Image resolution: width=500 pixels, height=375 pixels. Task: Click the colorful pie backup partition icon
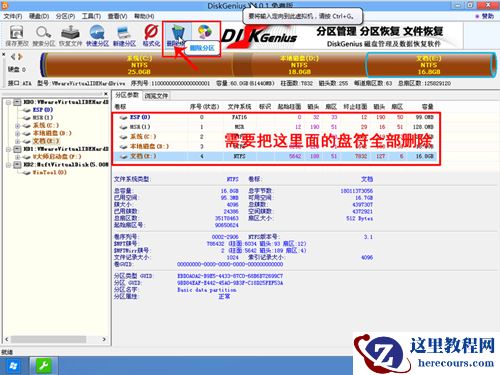(205, 32)
